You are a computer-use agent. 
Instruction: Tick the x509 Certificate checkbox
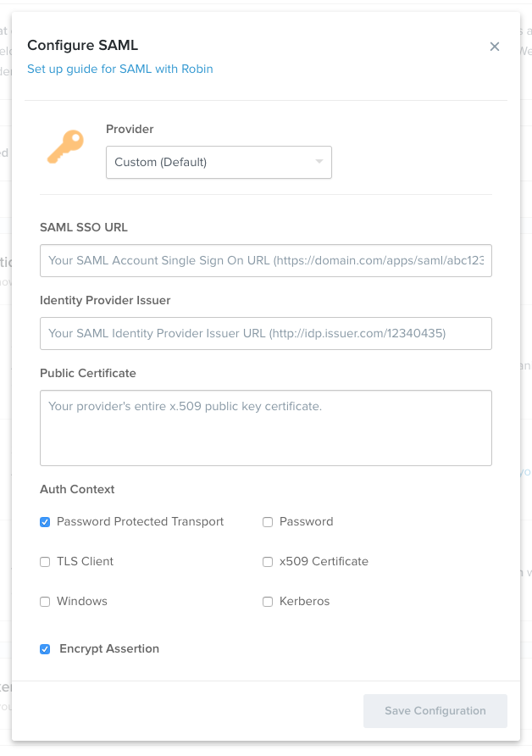point(268,562)
